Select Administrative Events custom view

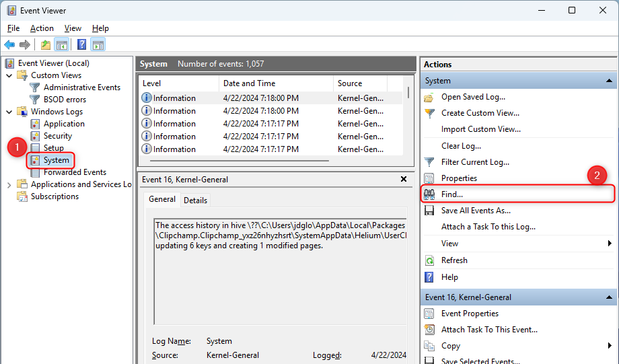click(81, 87)
